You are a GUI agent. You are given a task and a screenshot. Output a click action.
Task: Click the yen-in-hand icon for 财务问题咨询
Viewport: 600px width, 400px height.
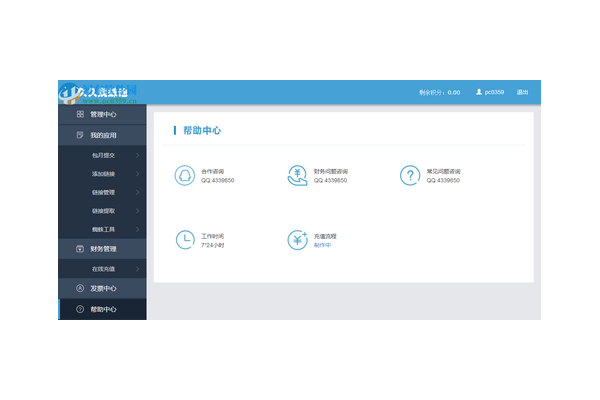pyautogui.click(x=297, y=175)
